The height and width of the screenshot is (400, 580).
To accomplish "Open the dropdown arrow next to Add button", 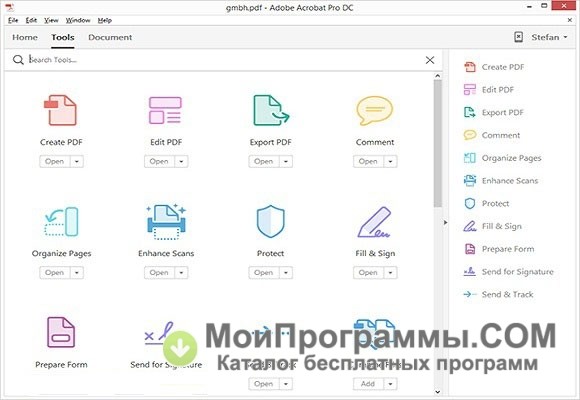I will tap(390, 384).
